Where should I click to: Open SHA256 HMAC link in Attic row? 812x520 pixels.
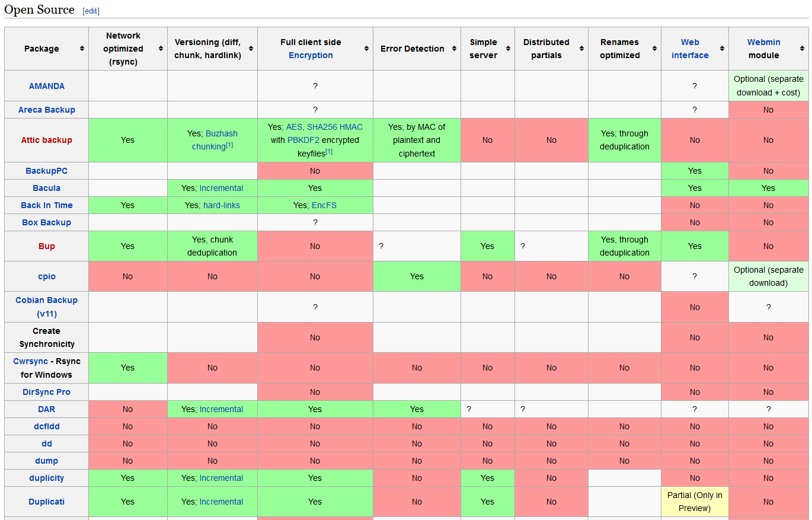[335, 127]
